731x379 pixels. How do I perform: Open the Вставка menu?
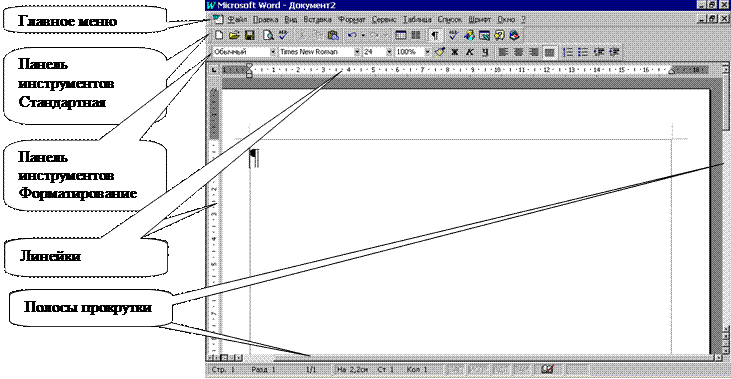coord(317,20)
